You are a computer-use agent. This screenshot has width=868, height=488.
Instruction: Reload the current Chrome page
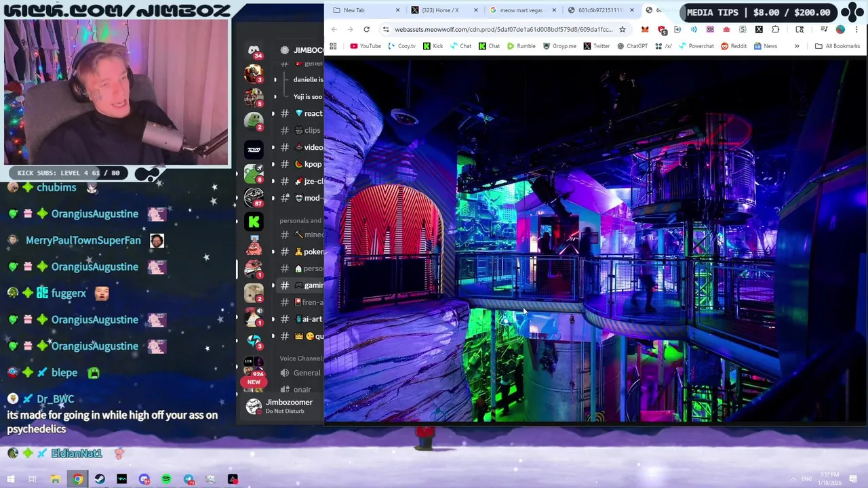point(366,29)
